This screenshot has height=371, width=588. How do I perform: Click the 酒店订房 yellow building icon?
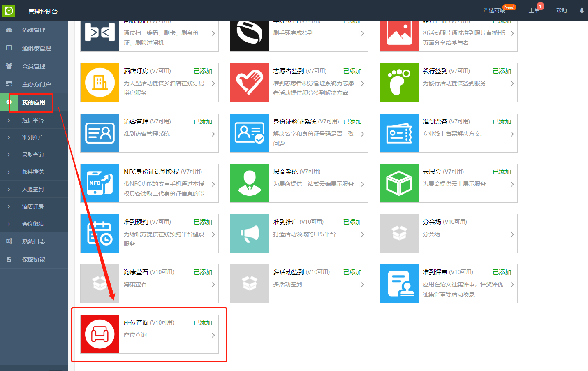point(100,83)
